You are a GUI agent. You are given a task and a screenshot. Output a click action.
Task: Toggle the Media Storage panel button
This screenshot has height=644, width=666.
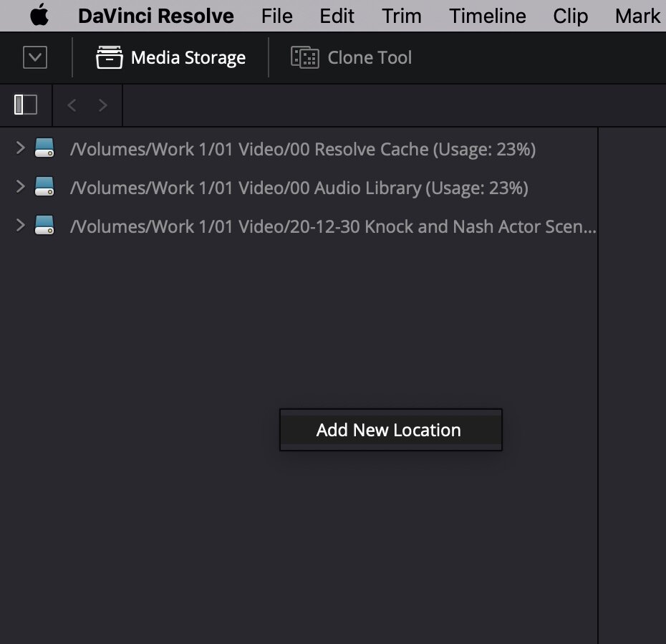click(x=170, y=57)
